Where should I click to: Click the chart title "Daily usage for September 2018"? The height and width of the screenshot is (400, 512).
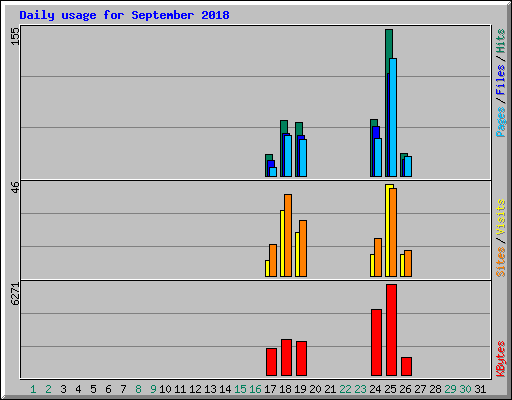(x=124, y=16)
